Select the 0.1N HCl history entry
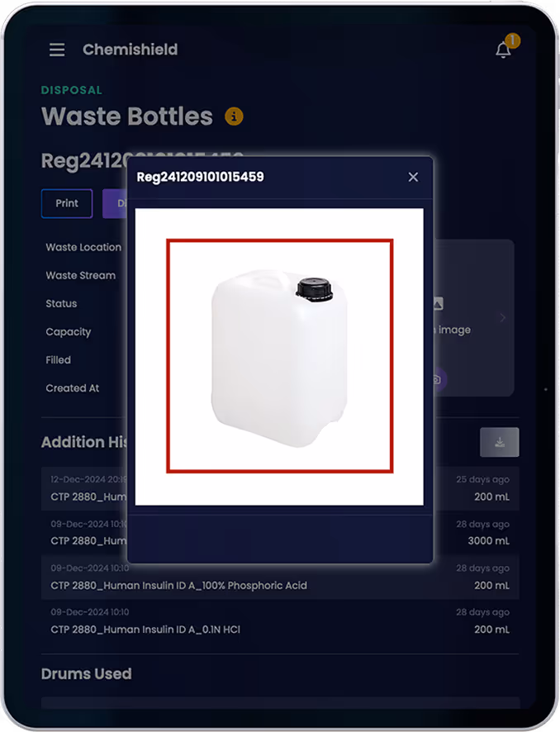This screenshot has height=732, width=560. 280,621
